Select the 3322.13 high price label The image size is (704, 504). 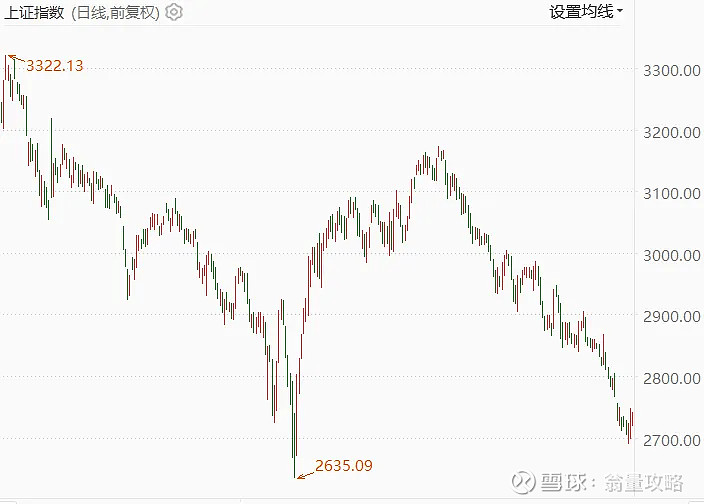tap(55, 66)
